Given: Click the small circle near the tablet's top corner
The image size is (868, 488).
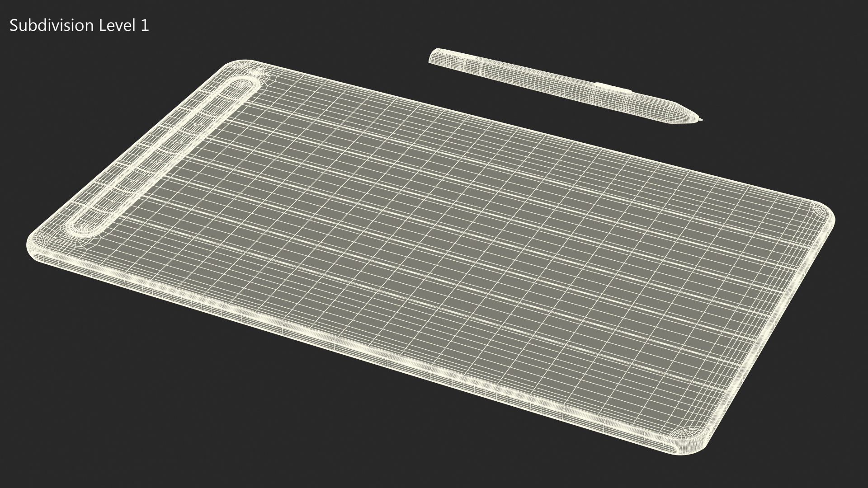Looking at the screenshot, I should pyautogui.click(x=259, y=73).
